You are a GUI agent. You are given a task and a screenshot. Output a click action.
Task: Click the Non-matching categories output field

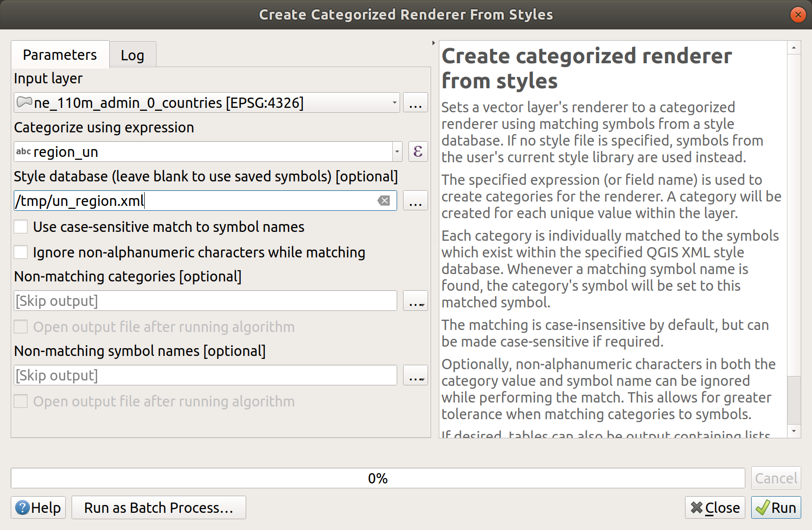coord(205,301)
